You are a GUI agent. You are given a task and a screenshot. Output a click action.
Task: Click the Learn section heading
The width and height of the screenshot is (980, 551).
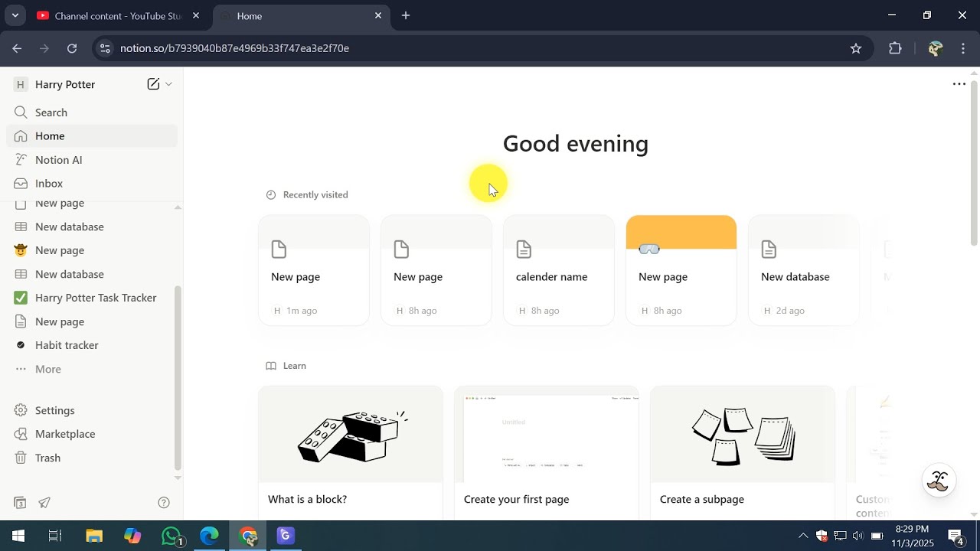click(294, 366)
